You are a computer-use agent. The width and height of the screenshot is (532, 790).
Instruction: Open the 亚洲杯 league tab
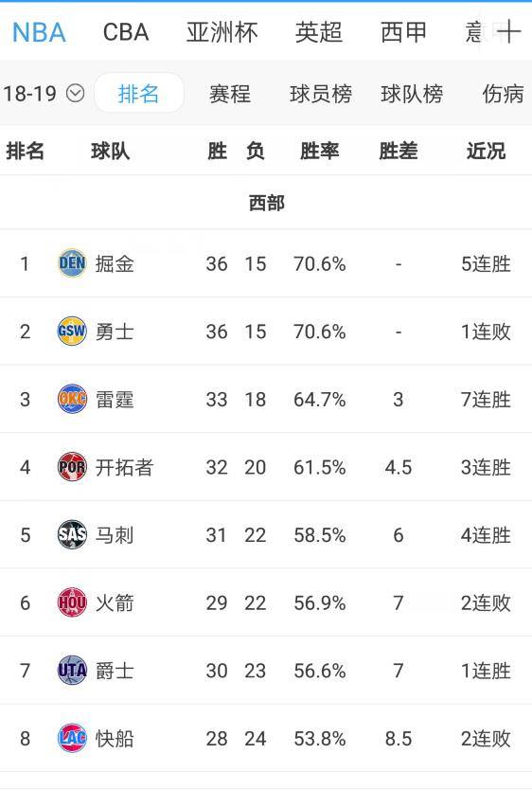pyautogui.click(x=222, y=33)
